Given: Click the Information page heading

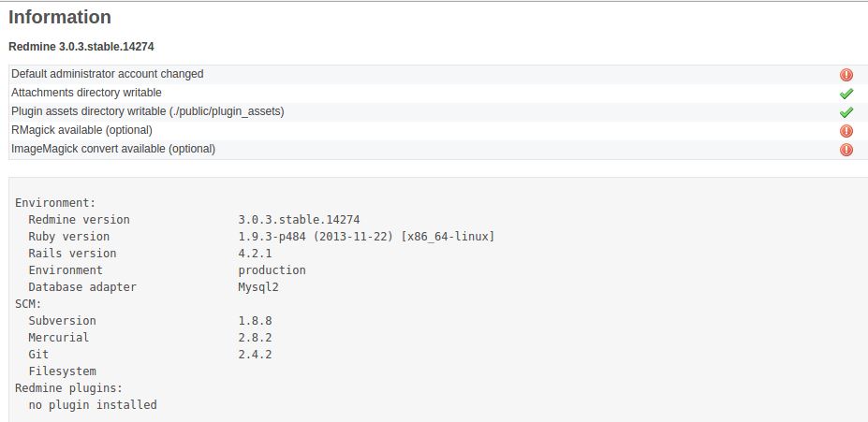Looking at the screenshot, I should tap(60, 17).
